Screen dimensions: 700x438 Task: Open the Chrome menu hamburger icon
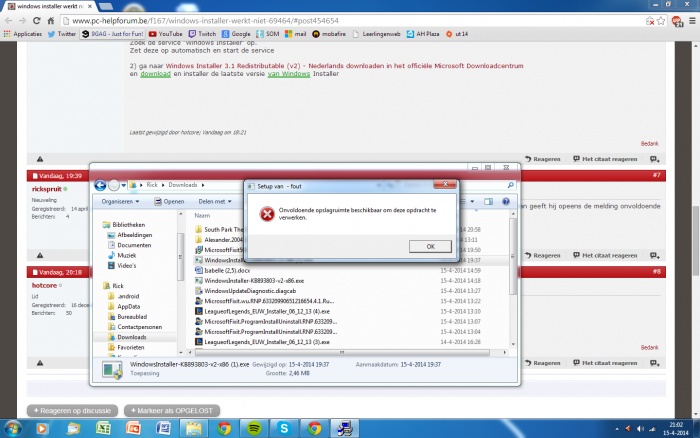point(692,21)
